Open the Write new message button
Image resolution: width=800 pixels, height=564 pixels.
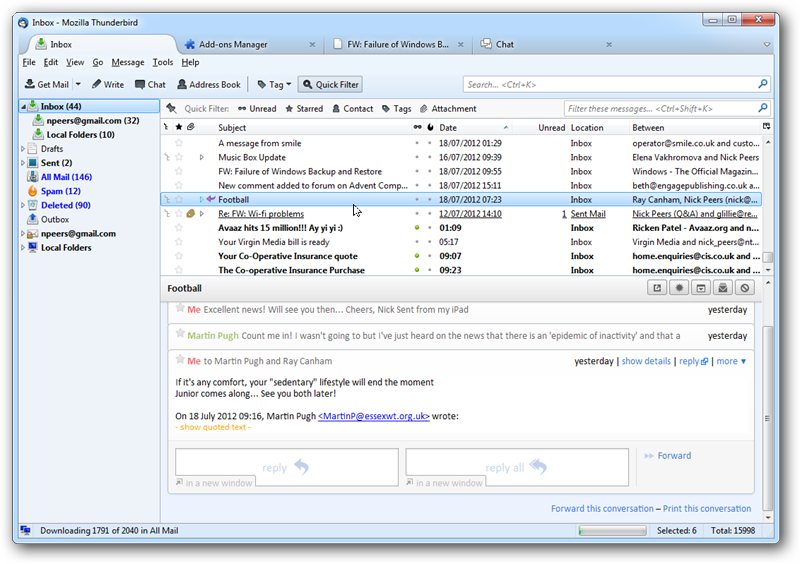click(108, 85)
